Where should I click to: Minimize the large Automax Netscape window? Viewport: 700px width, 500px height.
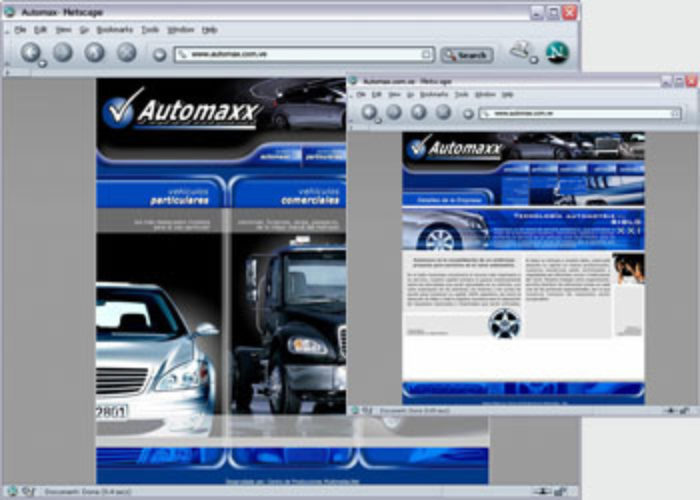click(537, 12)
